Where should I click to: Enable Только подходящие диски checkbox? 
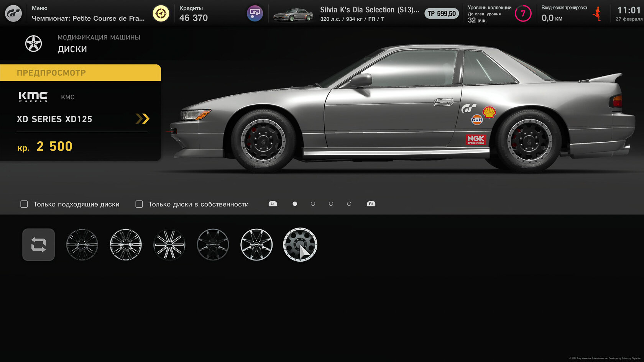(x=24, y=204)
